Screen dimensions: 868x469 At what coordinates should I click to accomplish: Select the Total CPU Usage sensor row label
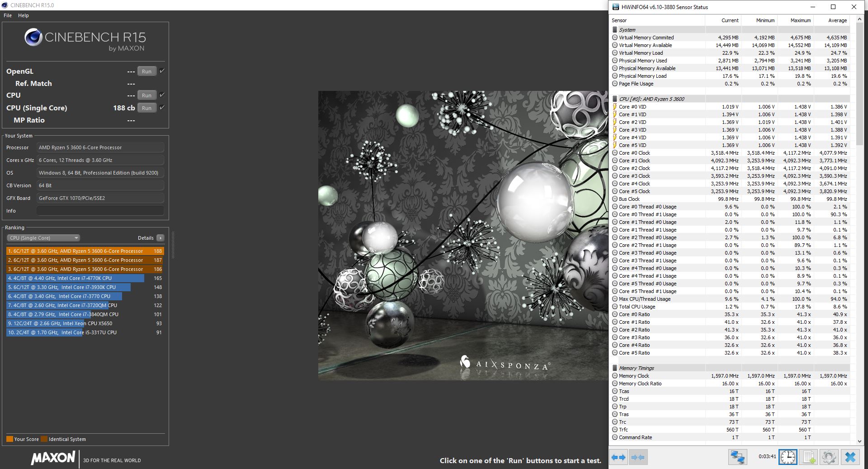click(637, 307)
